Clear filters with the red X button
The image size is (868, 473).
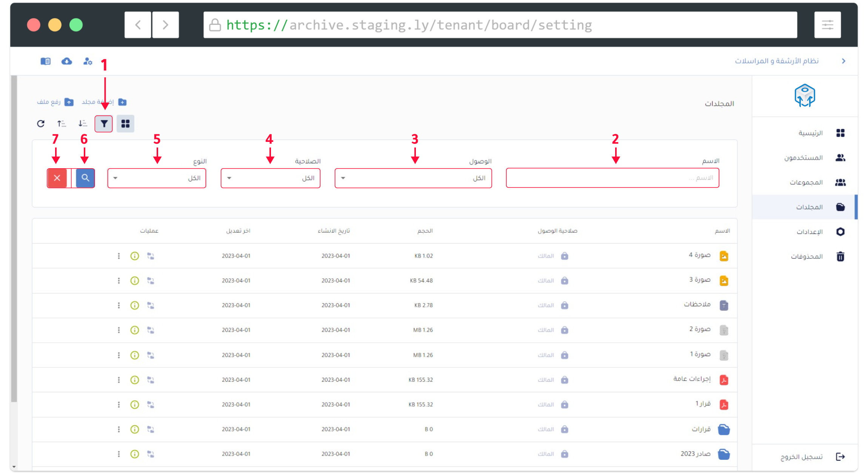pyautogui.click(x=57, y=178)
